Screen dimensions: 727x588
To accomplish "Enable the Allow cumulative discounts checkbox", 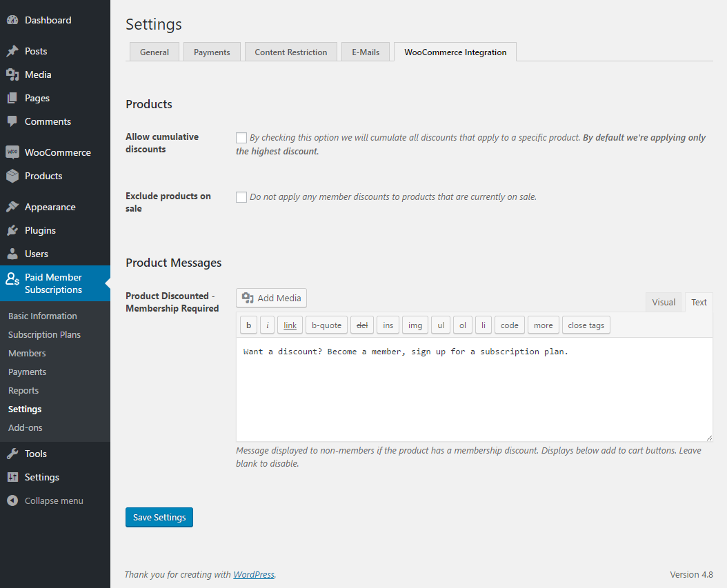I will click(x=241, y=138).
